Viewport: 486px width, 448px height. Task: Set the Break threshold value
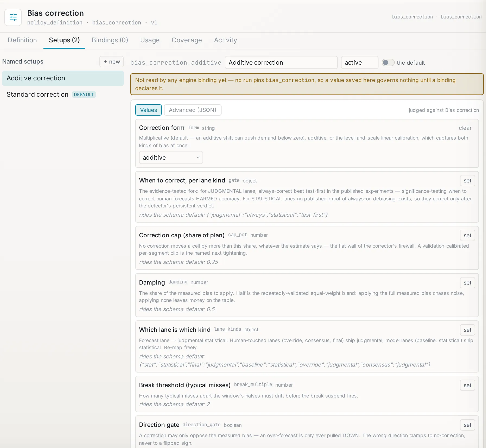pyautogui.click(x=468, y=385)
